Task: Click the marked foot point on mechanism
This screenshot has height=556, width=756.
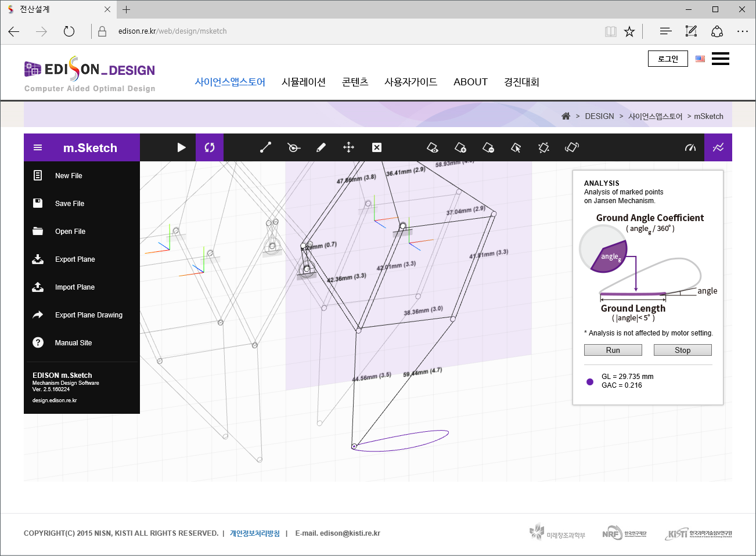Action: (x=354, y=446)
